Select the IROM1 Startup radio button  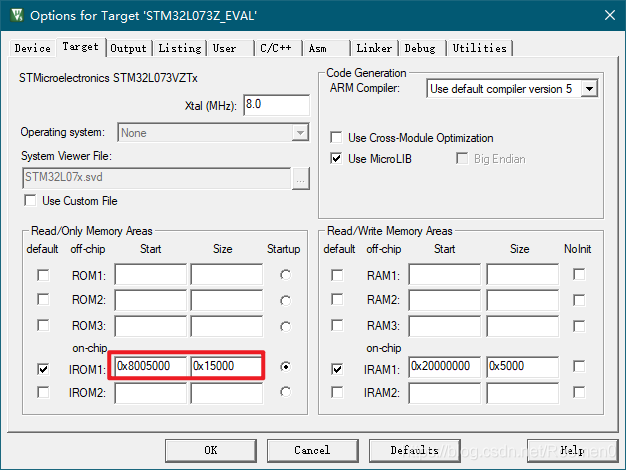click(x=285, y=366)
